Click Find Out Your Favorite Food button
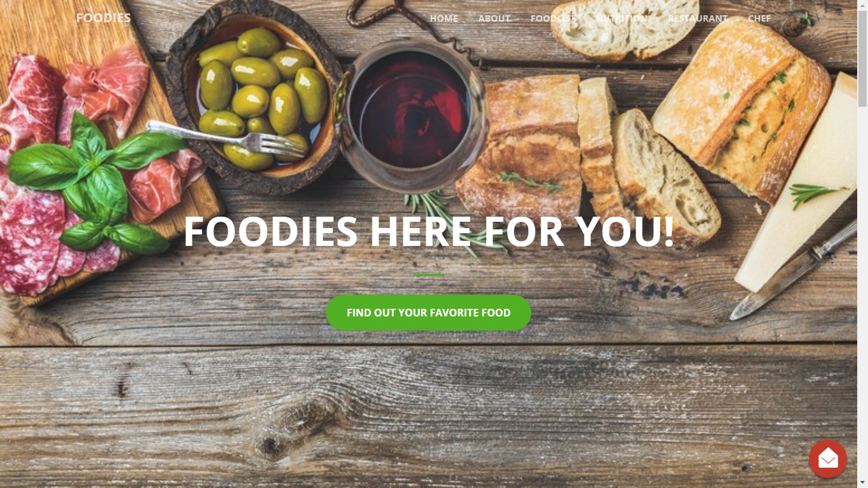Image resolution: width=868 pixels, height=488 pixels. [428, 313]
